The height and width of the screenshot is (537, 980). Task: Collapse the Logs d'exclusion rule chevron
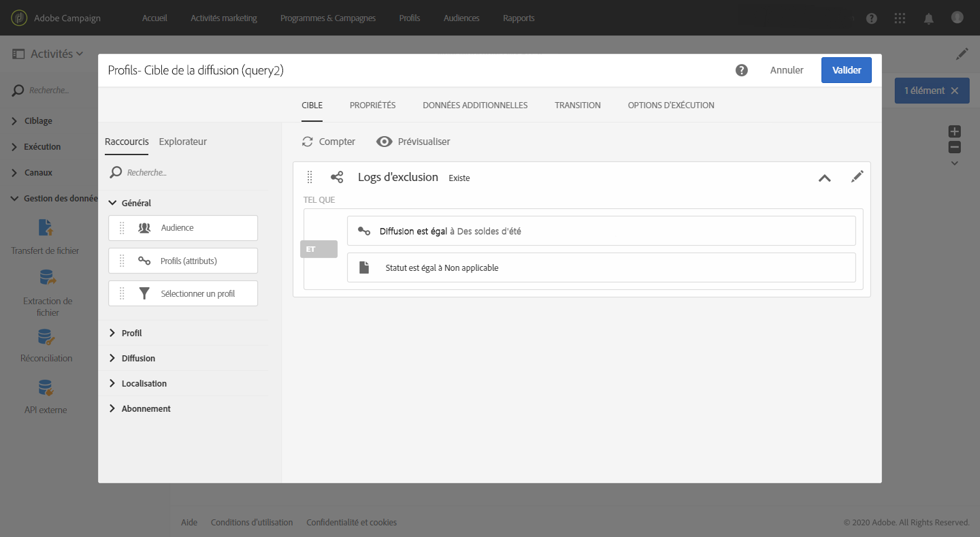point(824,178)
